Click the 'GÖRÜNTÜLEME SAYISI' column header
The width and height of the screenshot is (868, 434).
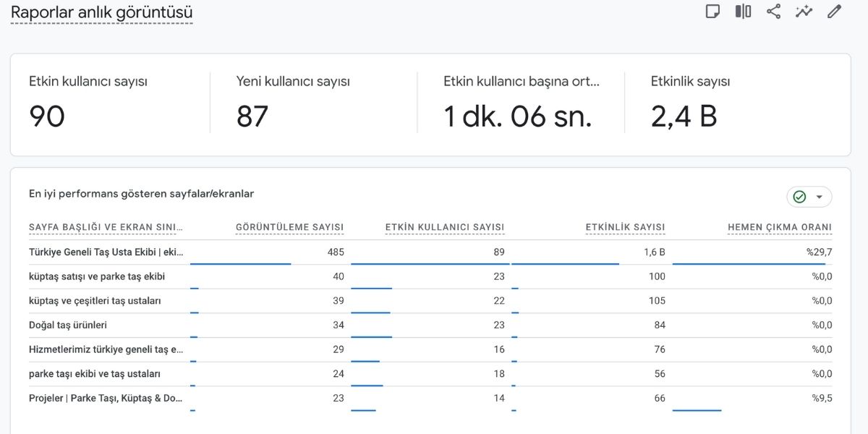point(289,227)
